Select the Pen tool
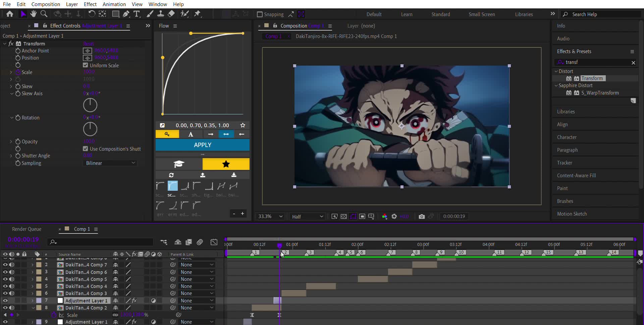Viewport: 644px width, 325px height. click(x=126, y=14)
